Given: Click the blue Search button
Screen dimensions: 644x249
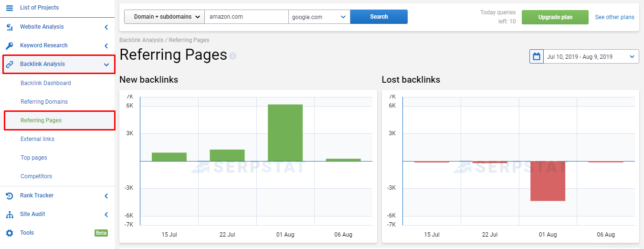Looking at the screenshot, I should (379, 17).
